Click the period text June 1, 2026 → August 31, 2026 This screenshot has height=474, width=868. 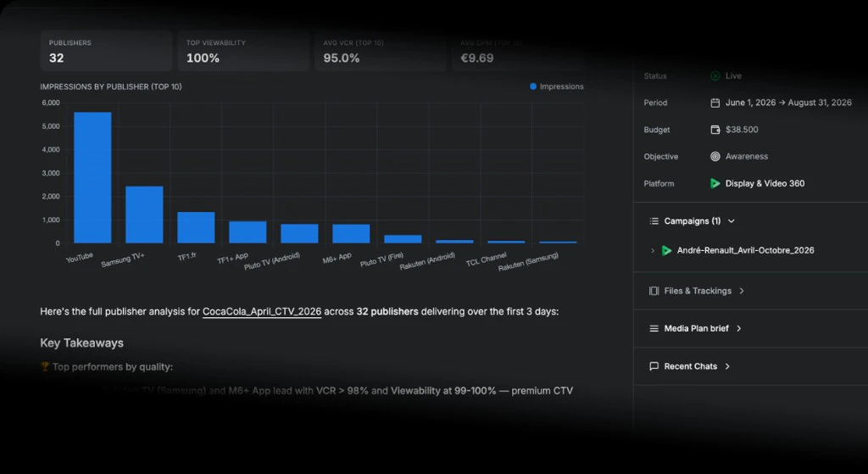pyautogui.click(x=788, y=103)
